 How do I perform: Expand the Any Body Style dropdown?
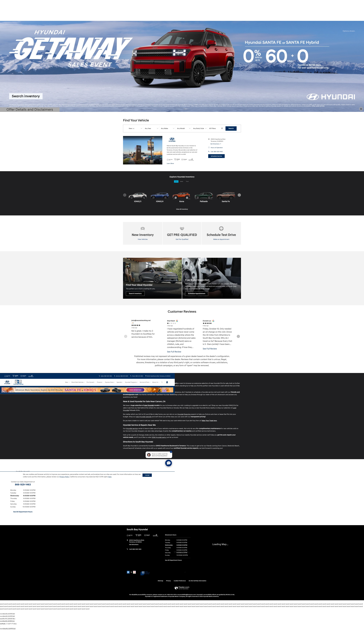click(x=200, y=129)
